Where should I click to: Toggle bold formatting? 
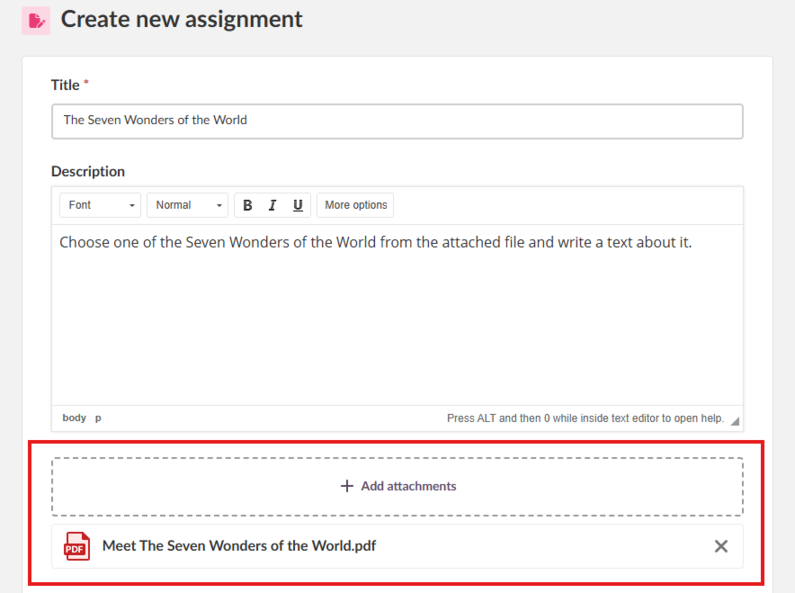pyautogui.click(x=247, y=205)
